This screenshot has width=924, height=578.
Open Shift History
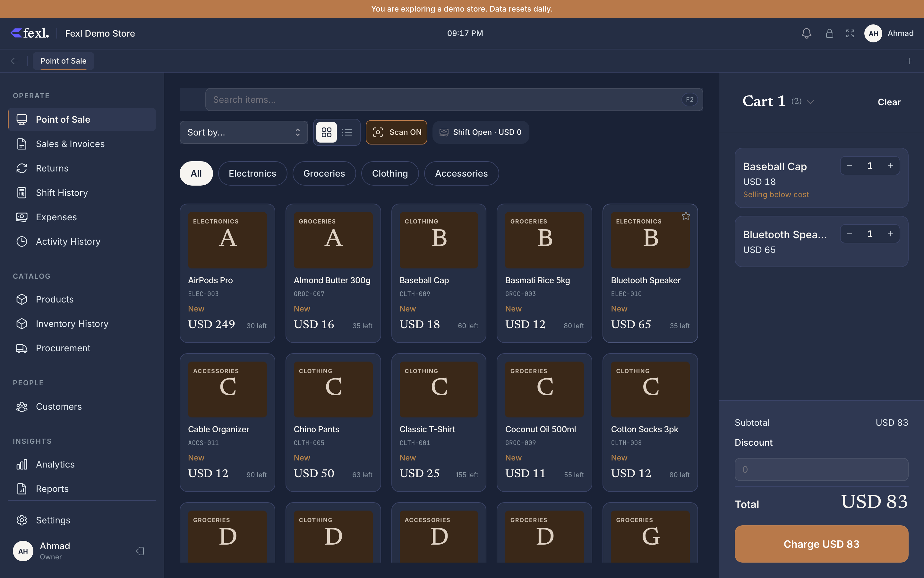tap(82, 193)
